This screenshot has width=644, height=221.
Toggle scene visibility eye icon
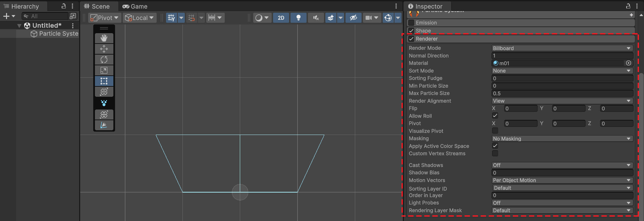click(x=353, y=18)
